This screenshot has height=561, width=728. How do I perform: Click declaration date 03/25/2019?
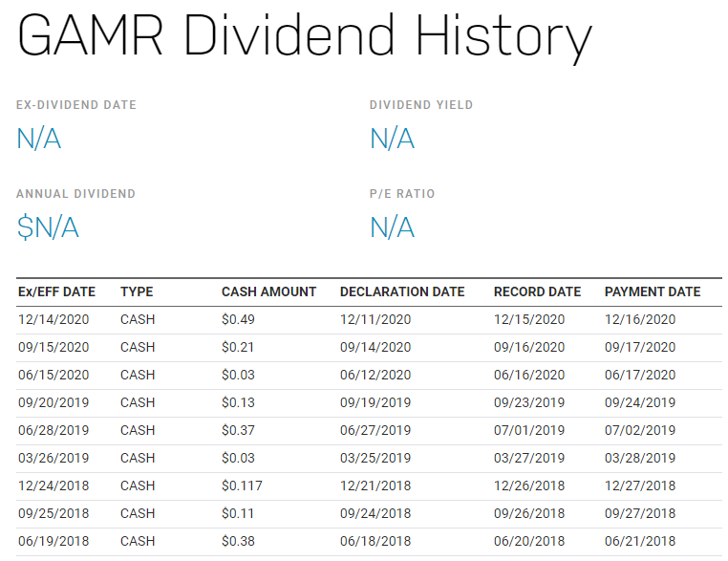tap(375, 458)
